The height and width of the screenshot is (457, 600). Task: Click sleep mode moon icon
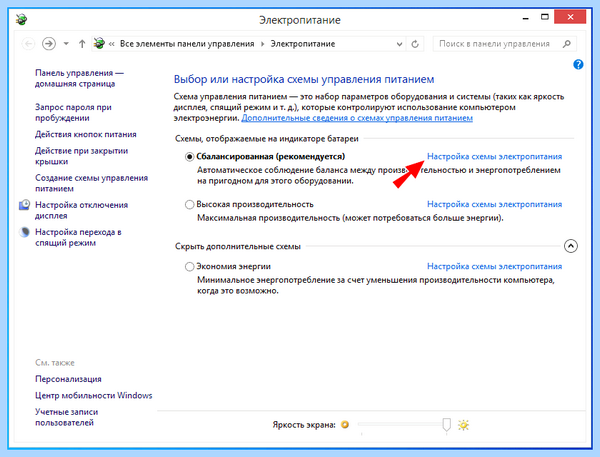pyautogui.click(x=24, y=232)
